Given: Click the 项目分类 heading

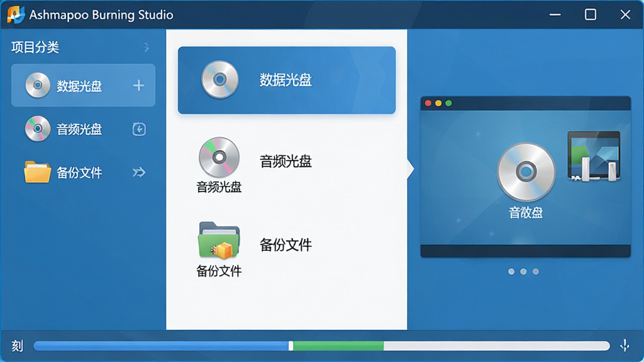Looking at the screenshot, I should pyautogui.click(x=35, y=47).
